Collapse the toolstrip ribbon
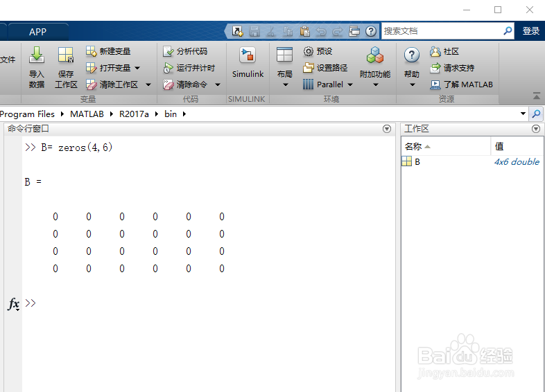 [537, 96]
